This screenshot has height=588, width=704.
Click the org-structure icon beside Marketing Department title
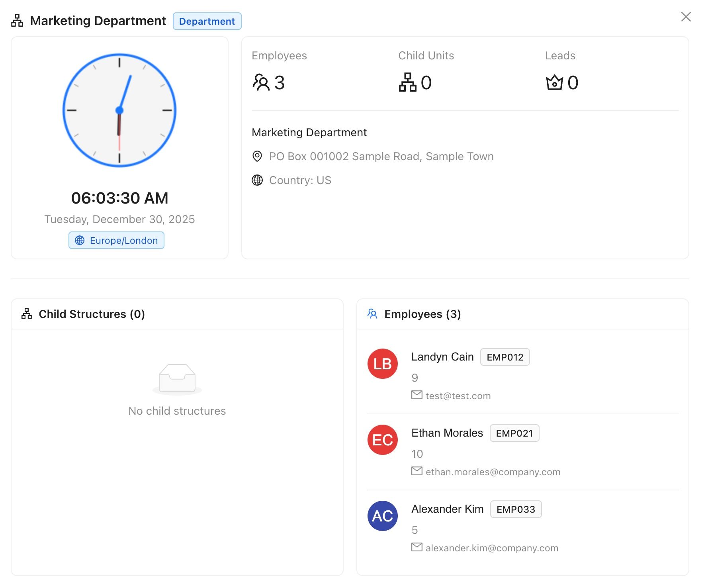(17, 21)
